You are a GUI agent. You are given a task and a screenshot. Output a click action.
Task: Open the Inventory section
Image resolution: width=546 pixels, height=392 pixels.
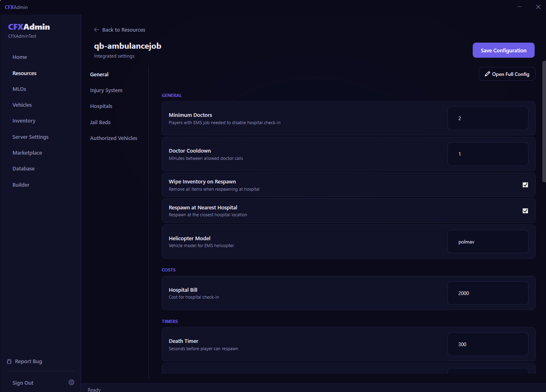click(x=24, y=121)
